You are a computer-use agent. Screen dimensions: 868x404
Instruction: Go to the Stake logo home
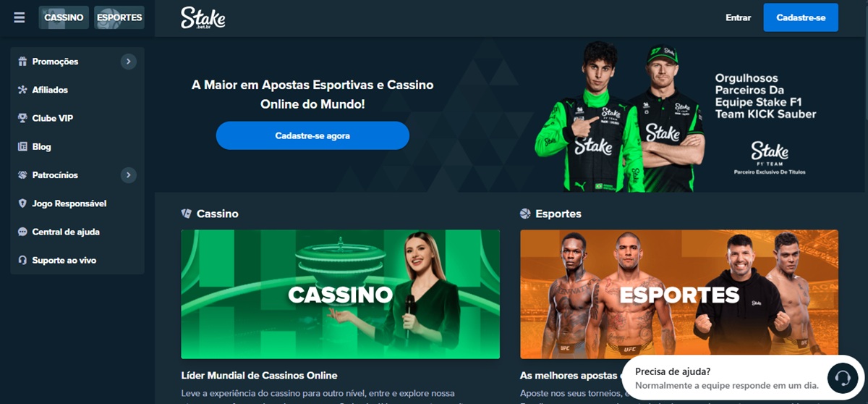(x=203, y=17)
